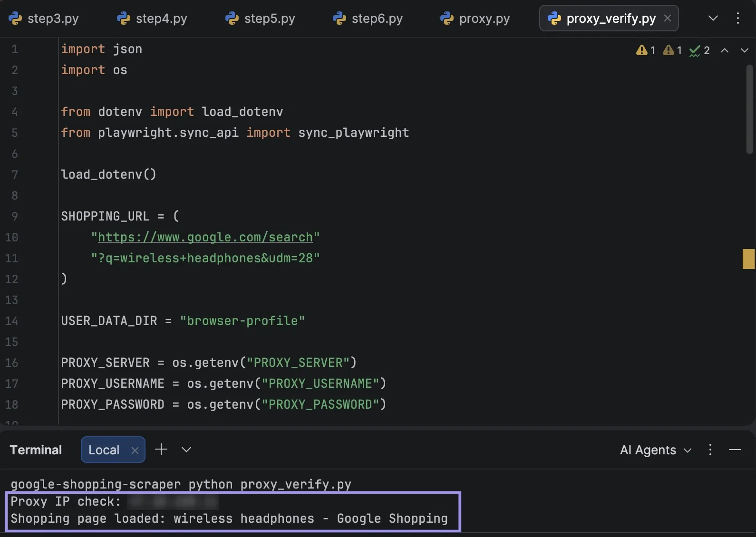
Task: Click the PROXY_USERNAME variable on line 17
Action: point(113,384)
